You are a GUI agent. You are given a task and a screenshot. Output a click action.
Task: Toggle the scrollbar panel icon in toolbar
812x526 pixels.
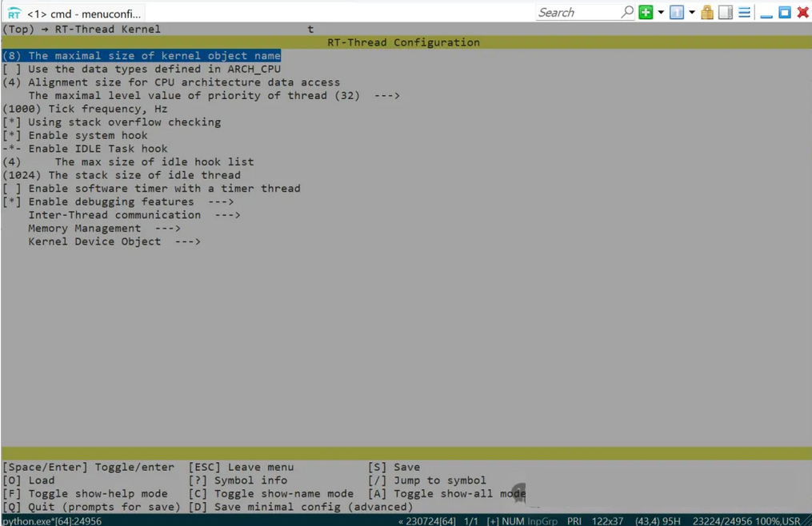click(726, 13)
